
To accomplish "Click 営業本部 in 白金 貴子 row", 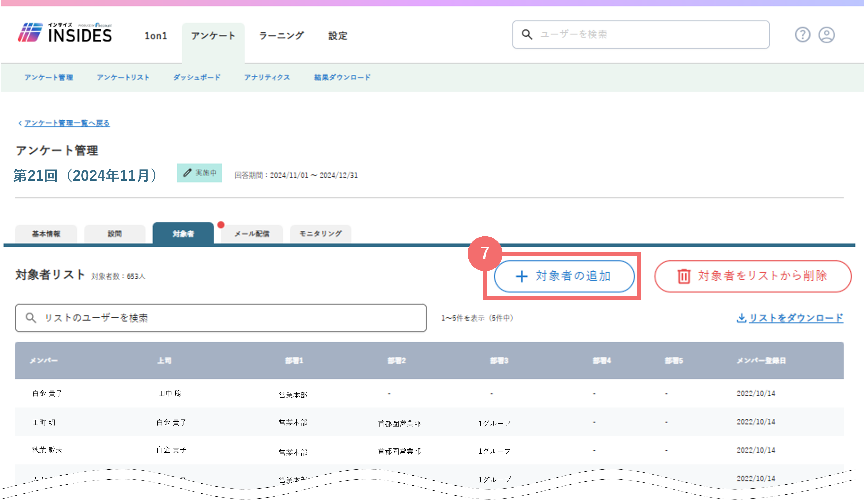I will pyautogui.click(x=293, y=395).
